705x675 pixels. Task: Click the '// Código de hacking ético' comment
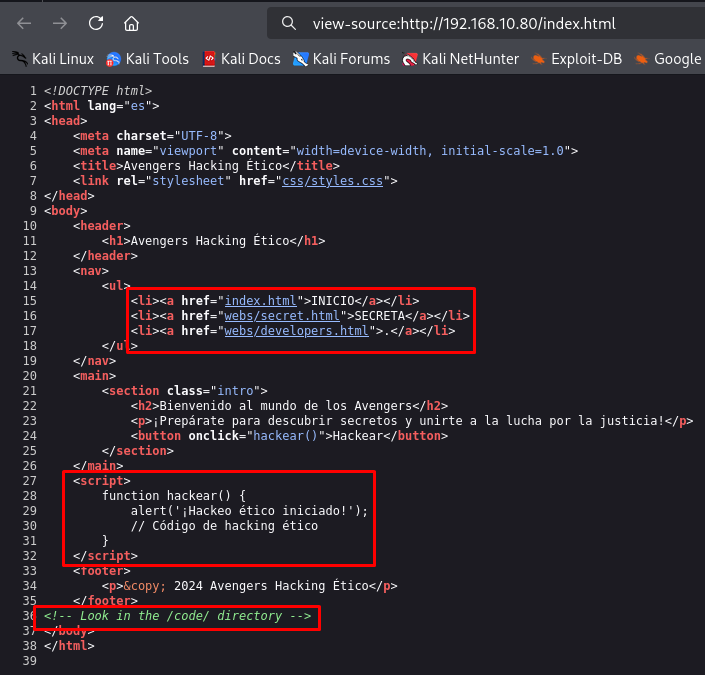tap(224, 526)
